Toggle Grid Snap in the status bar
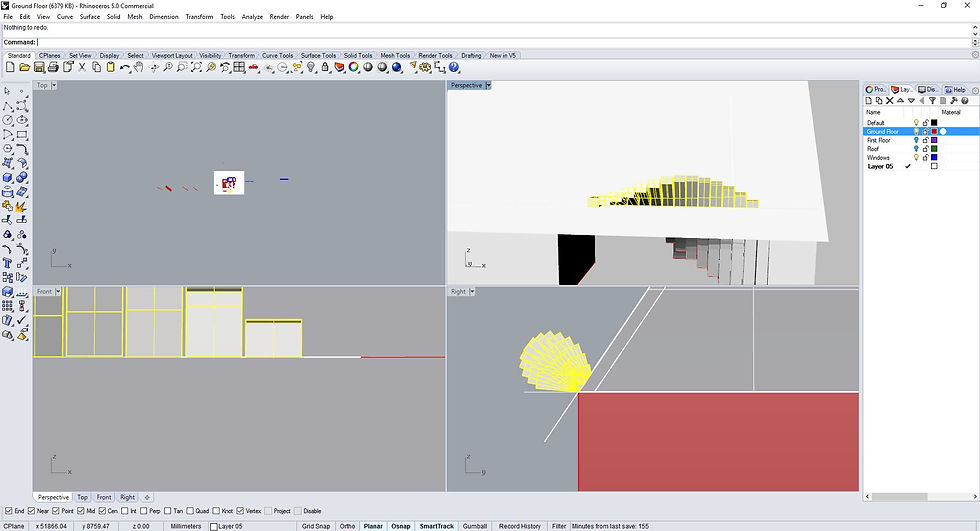 point(316,526)
